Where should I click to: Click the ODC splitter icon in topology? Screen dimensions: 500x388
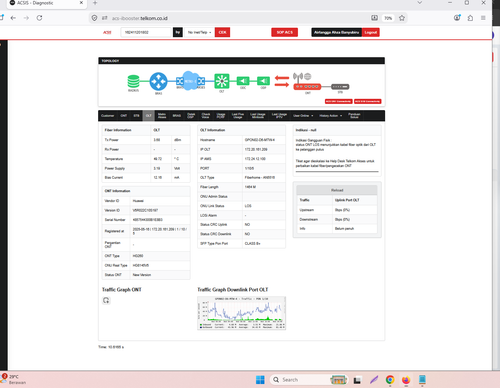tap(243, 81)
